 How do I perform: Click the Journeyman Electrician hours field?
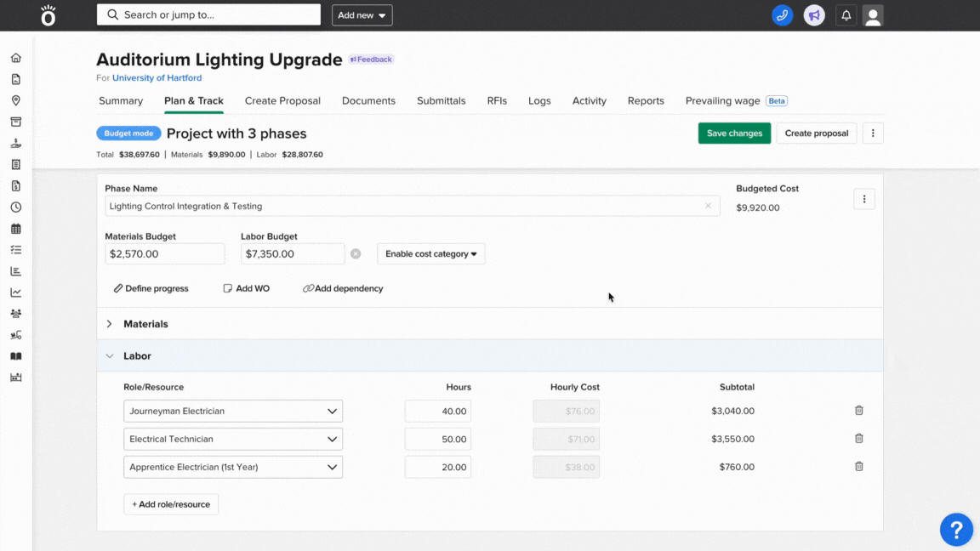[x=438, y=411]
